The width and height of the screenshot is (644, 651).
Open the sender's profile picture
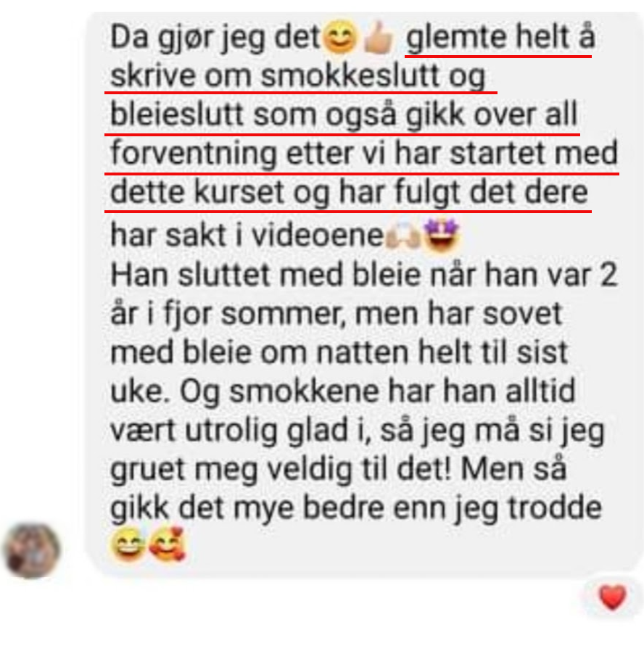coord(32,551)
